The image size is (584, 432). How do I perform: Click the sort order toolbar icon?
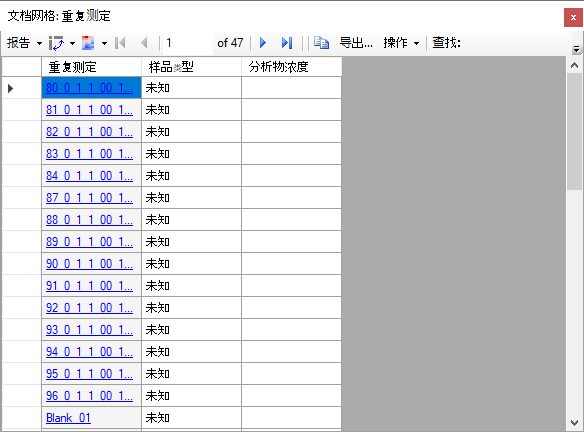[56, 43]
